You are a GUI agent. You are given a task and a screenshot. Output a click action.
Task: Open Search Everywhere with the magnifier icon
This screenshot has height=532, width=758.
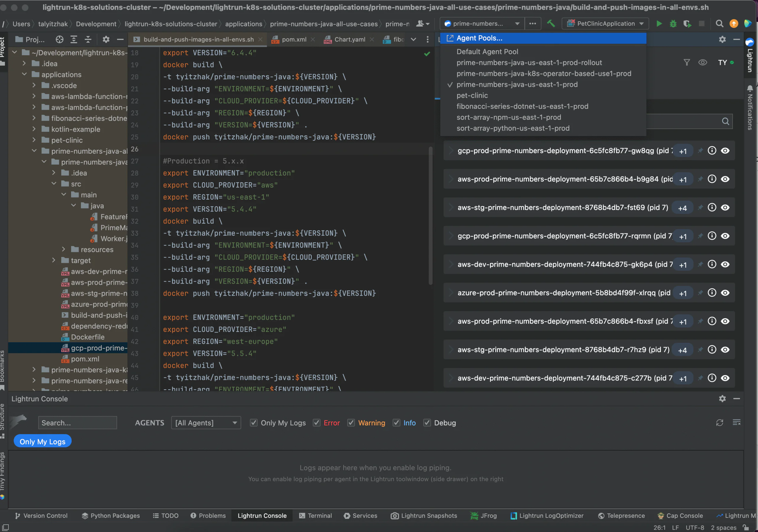[x=720, y=23]
